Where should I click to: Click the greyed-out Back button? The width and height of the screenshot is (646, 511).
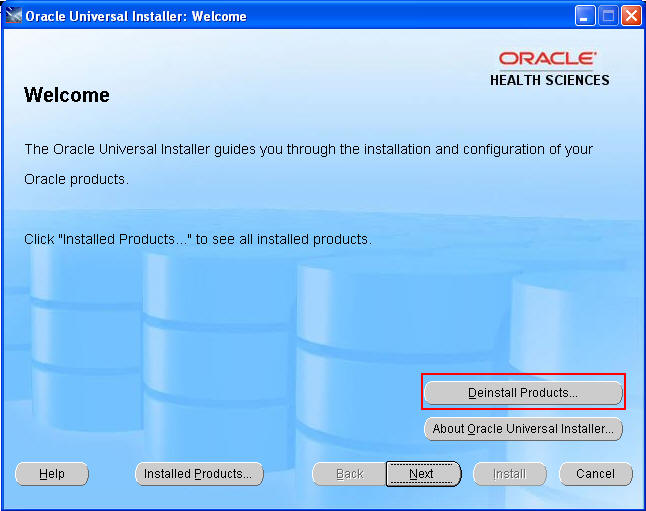click(x=349, y=473)
